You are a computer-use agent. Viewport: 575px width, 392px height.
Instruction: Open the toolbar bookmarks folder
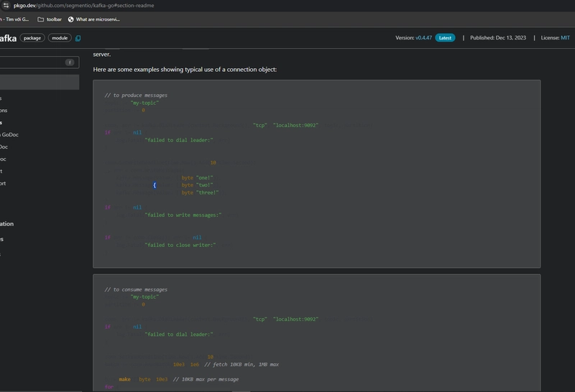tap(50, 19)
